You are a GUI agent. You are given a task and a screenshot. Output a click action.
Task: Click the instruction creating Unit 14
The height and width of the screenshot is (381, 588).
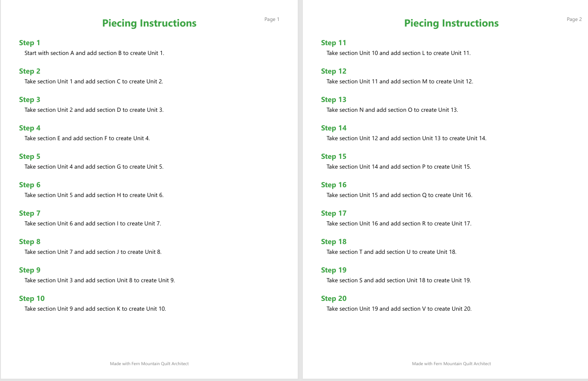(x=407, y=138)
